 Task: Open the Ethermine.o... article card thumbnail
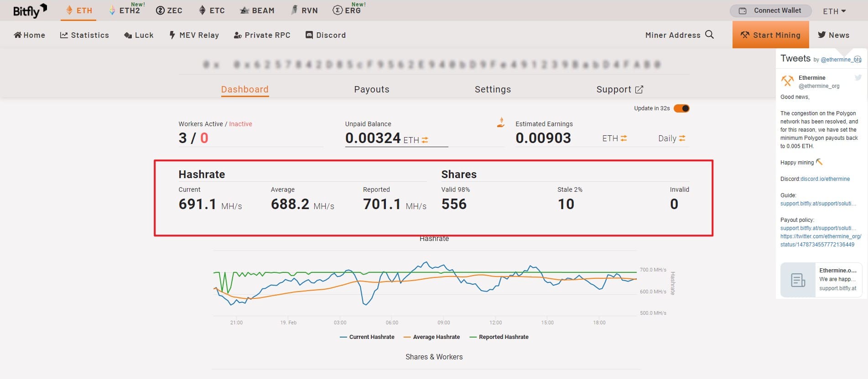click(798, 280)
